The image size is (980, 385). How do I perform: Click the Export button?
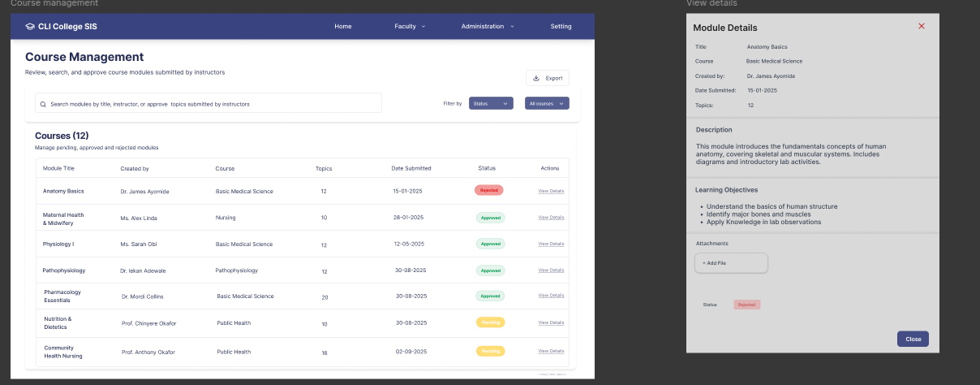pyautogui.click(x=548, y=78)
